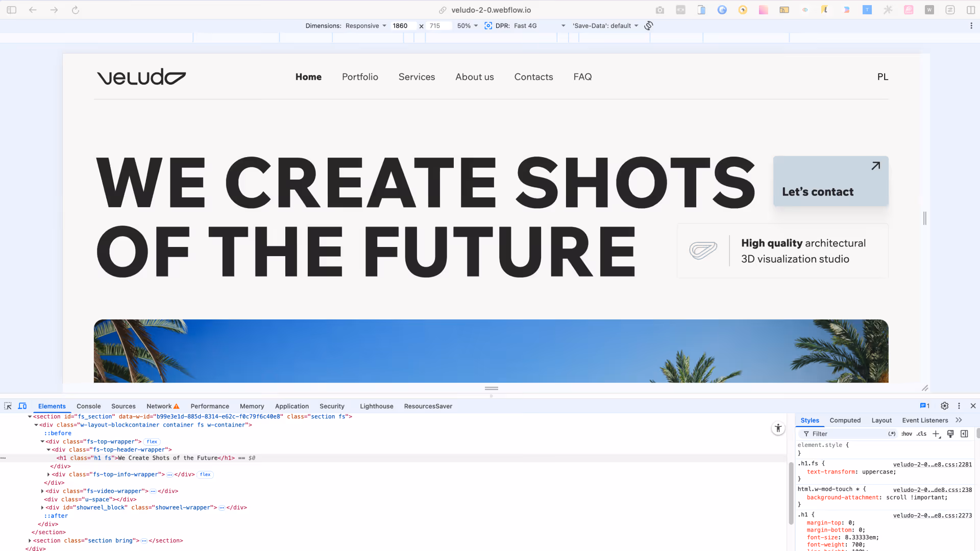Open the Event Listeners tab
980x551 pixels.
click(925, 420)
